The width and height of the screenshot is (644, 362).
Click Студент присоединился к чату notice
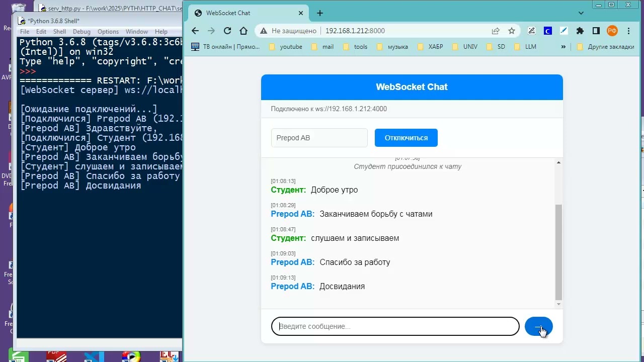pyautogui.click(x=408, y=166)
